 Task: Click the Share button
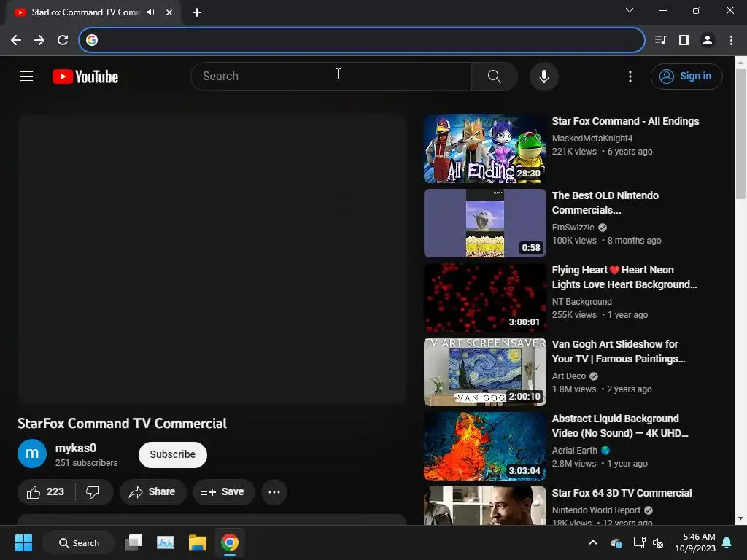pos(152,492)
